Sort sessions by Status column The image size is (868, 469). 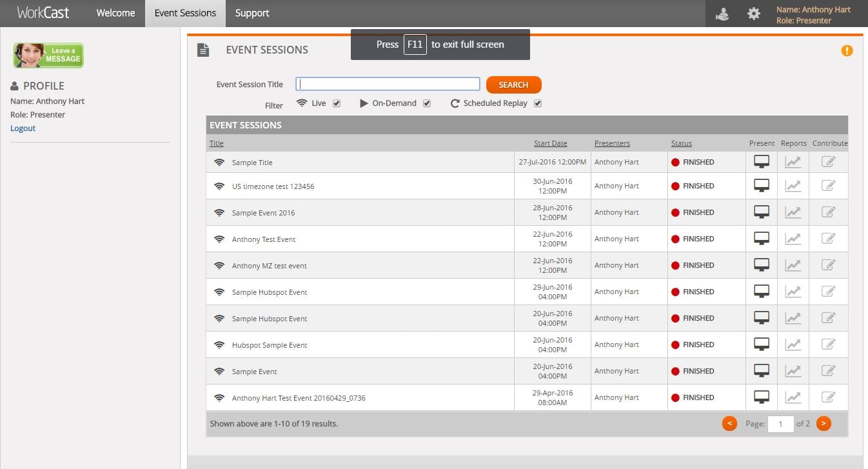pos(681,143)
